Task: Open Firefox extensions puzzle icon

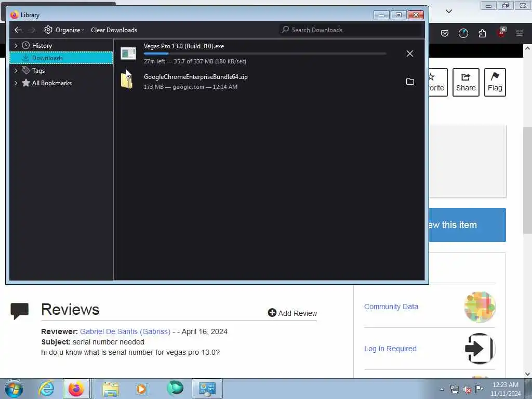Action: point(482,33)
